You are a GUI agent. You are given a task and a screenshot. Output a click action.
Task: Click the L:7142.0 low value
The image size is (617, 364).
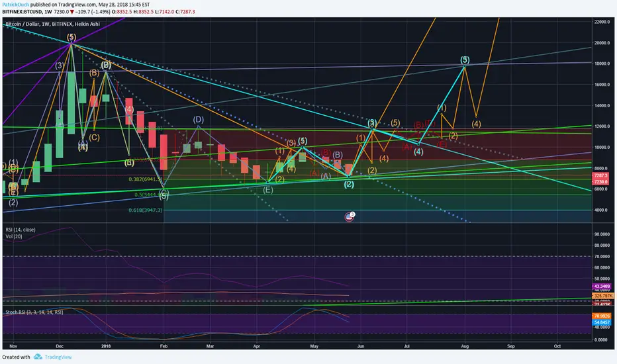pyautogui.click(x=164, y=12)
